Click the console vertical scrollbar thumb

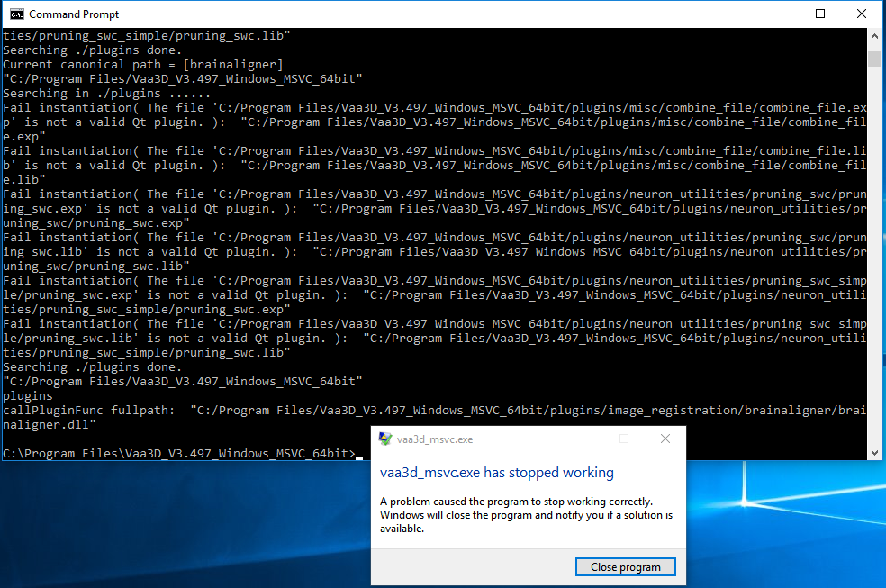click(x=874, y=59)
